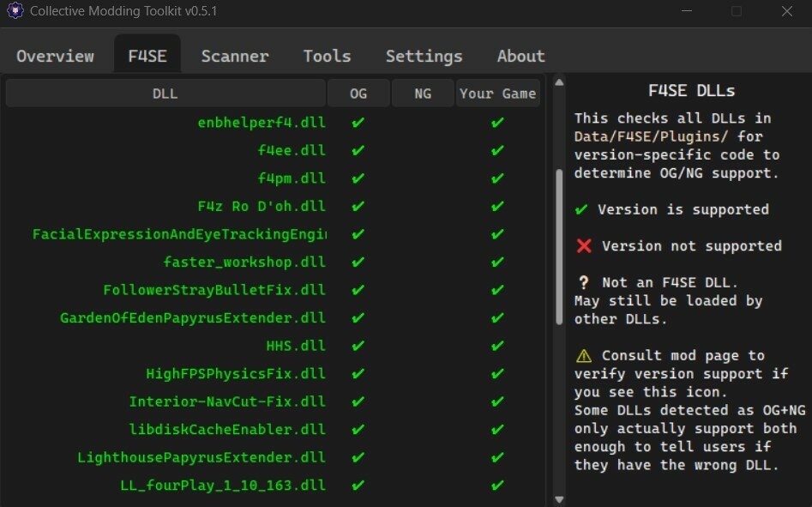
Task: Select the Interior-NavCut-Fix.dll entry
Action: click(x=227, y=402)
